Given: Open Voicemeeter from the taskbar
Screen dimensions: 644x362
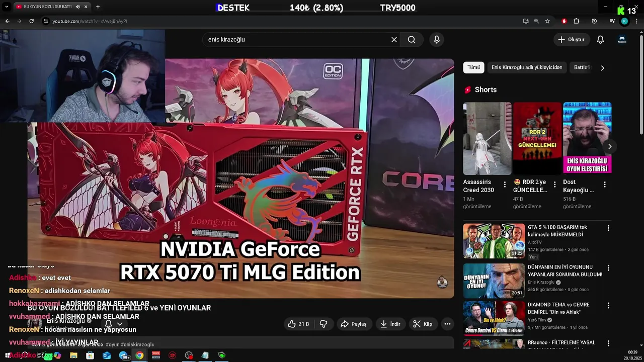Looking at the screenshot, I should 156,355.
